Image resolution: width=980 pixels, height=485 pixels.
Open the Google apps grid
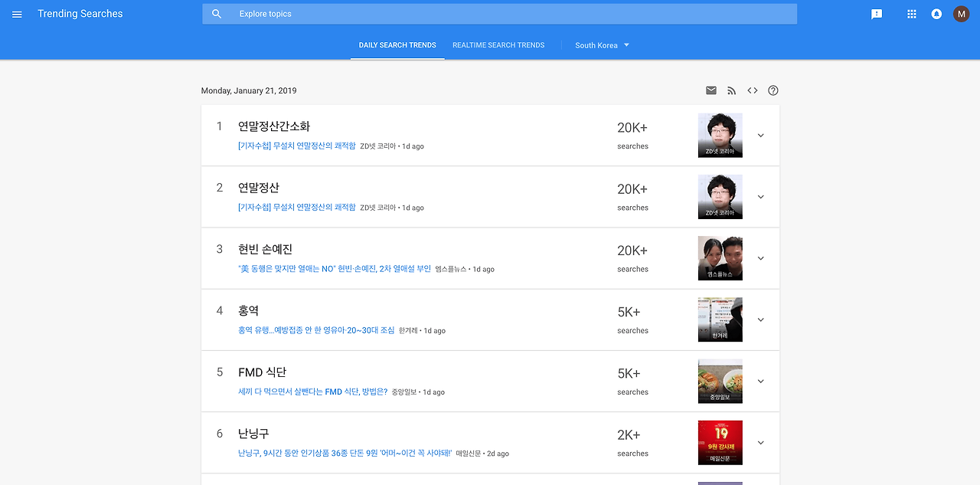(x=911, y=13)
